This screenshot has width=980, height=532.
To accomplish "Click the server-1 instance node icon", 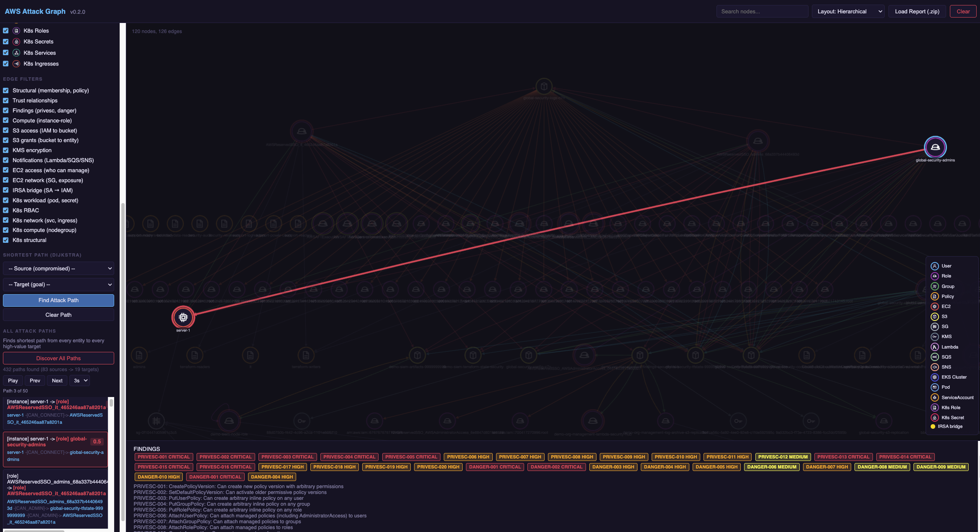I will 183,317.
